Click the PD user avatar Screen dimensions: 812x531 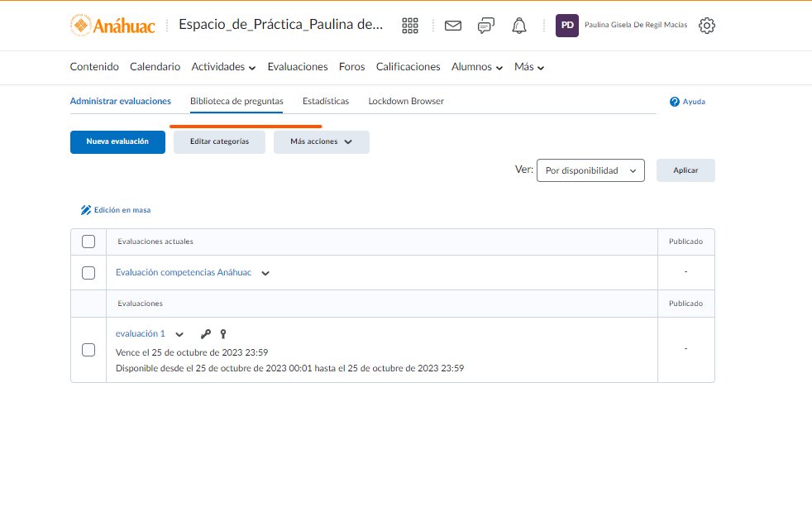pos(566,26)
